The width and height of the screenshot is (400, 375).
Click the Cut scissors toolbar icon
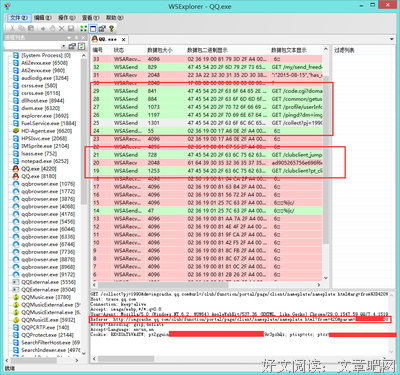[x=12, y=29]
